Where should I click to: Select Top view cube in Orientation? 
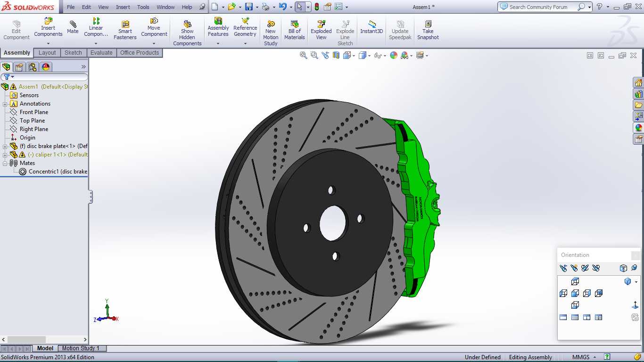[575, 281]
